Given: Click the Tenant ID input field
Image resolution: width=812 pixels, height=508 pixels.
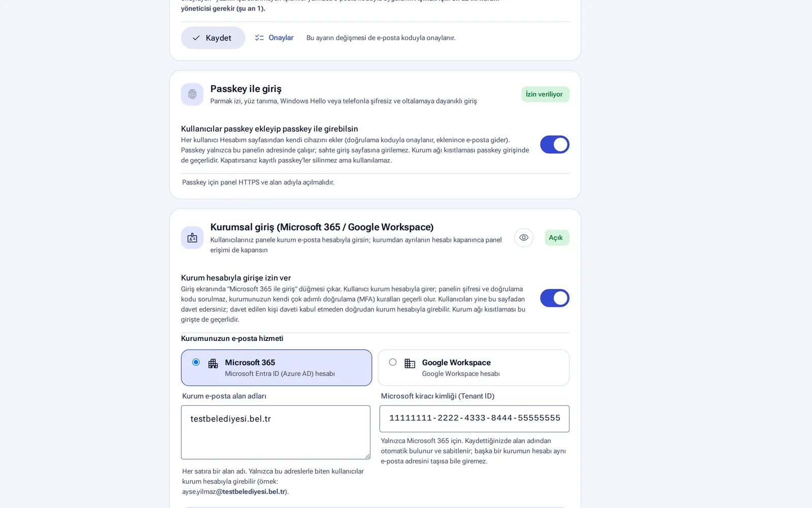Looking at the screenshot, I should pos(475,419).
